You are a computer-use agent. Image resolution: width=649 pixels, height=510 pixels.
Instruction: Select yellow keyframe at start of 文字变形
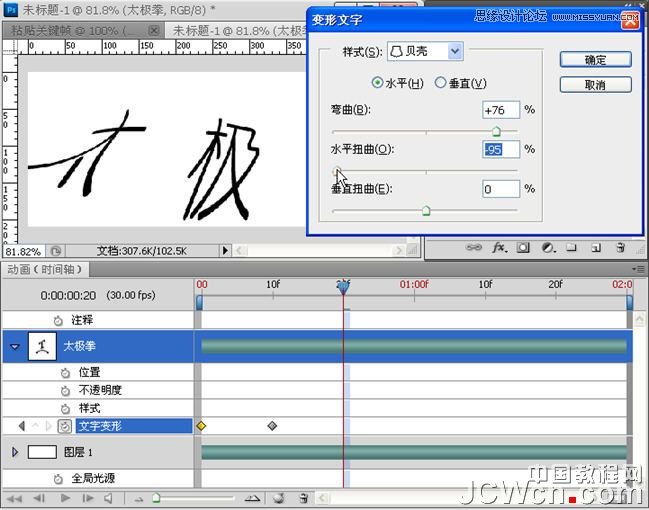[x=201, y=426]
